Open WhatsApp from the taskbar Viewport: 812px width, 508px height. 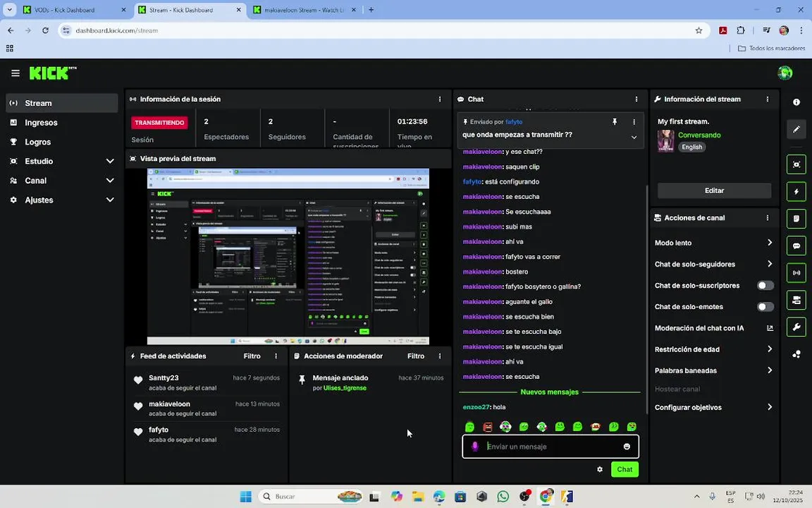tap(503, 497)
